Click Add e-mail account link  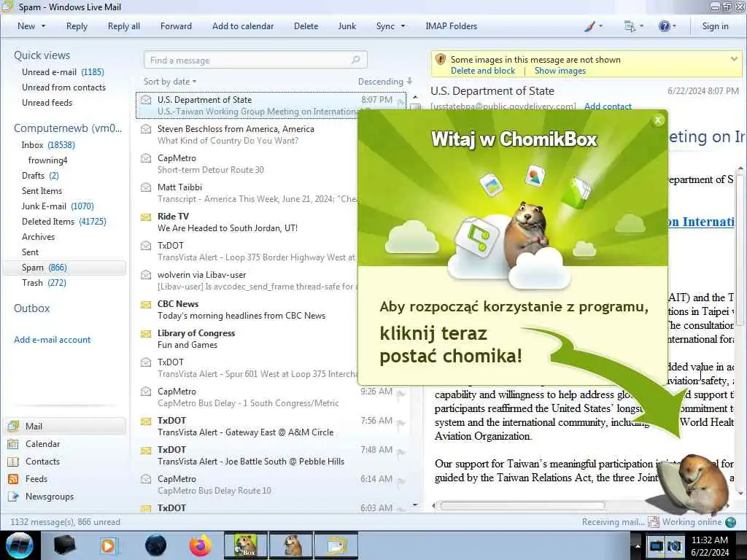(52, 340)
